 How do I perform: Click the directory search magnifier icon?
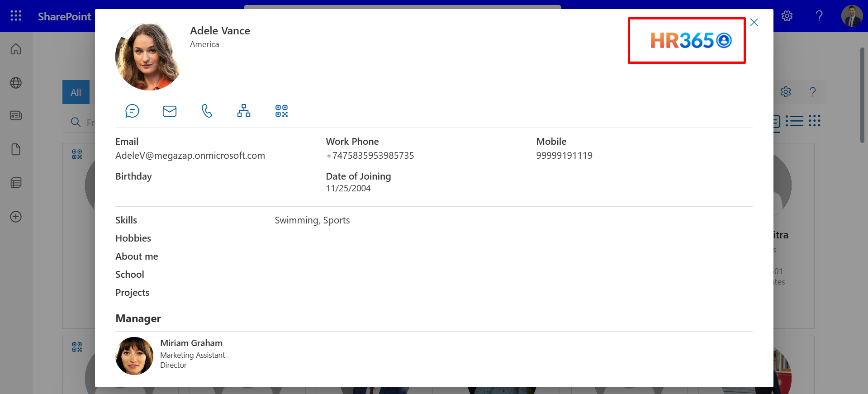[x=76, y=122]
